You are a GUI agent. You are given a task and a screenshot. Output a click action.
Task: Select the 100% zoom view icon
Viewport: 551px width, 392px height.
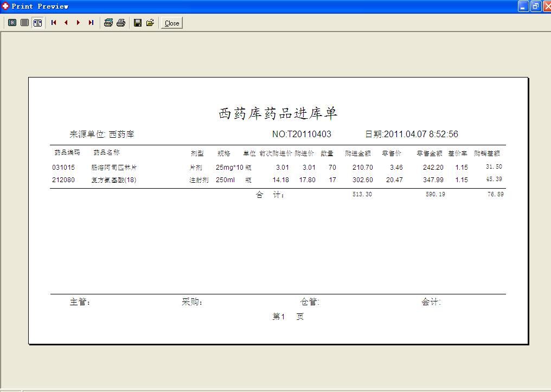24,23
